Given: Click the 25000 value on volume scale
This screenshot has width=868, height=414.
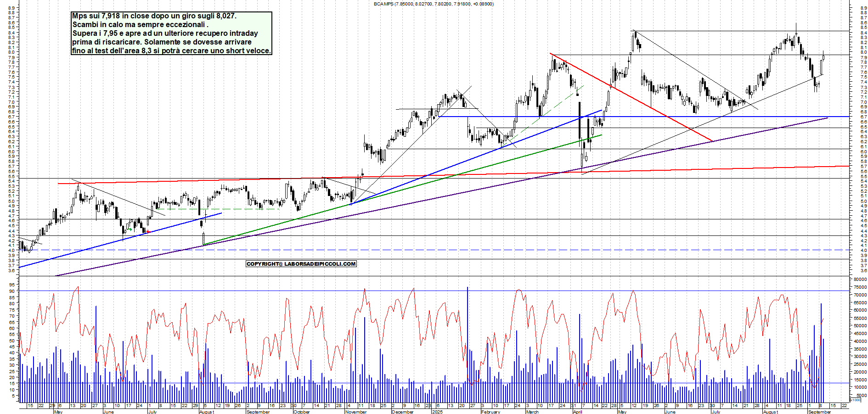Looking at the screenshot, I should pyautogui.click(x=860, y=364).
